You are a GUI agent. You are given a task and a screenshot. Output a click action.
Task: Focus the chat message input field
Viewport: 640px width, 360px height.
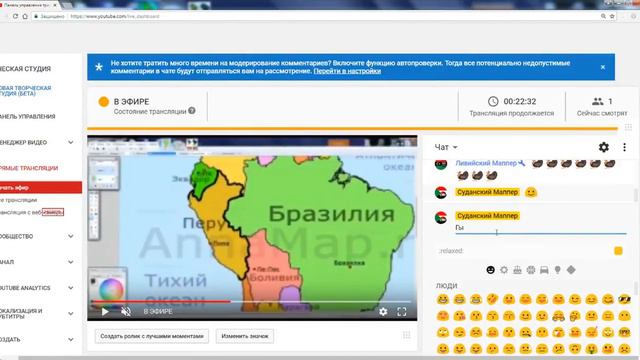pyautogui.click(x=541, y=228)
